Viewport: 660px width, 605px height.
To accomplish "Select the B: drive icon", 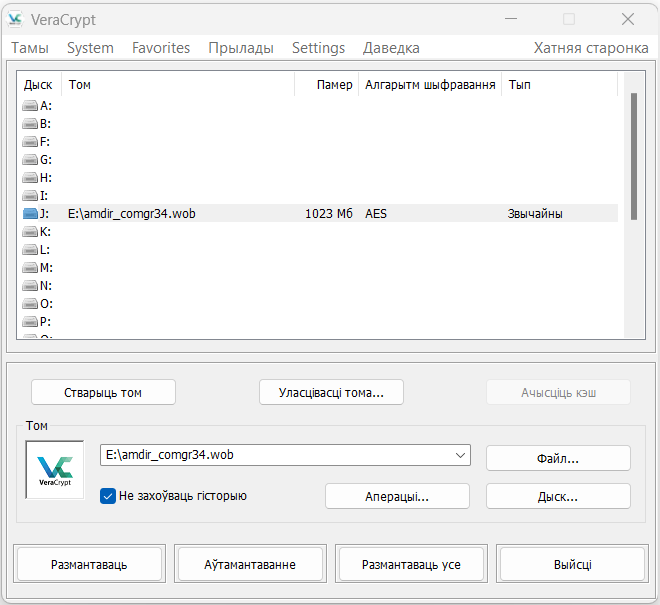I will (x=30, y=124).
